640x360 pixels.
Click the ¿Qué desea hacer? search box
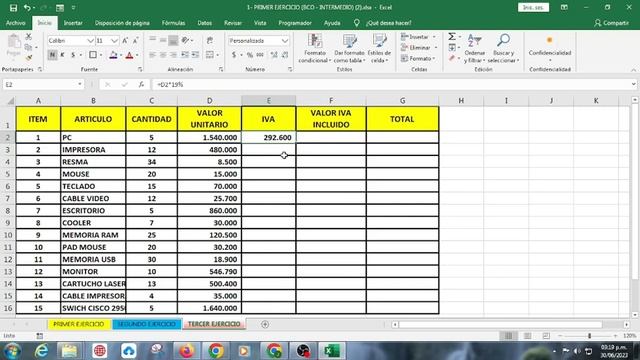tap(388, 23)
